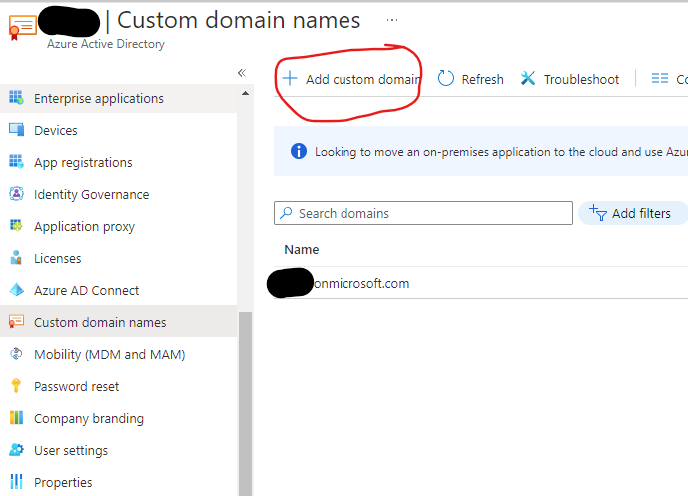Click the Mobility (MDM and MAM) icon
Viewport: 688px width, 496px height.
tap(16, 353)
